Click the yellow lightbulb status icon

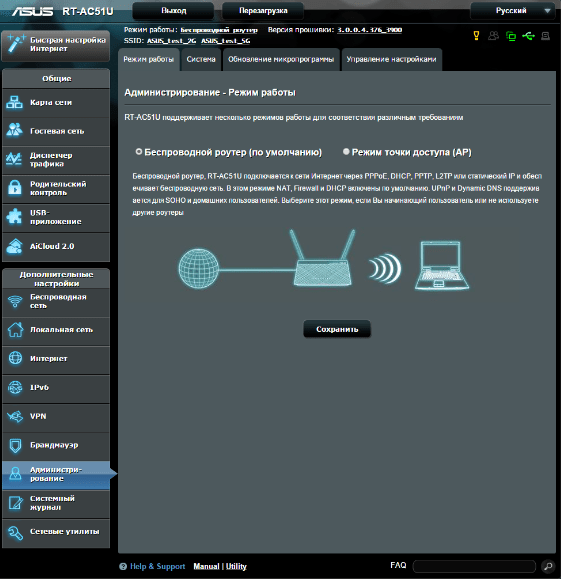476,36
